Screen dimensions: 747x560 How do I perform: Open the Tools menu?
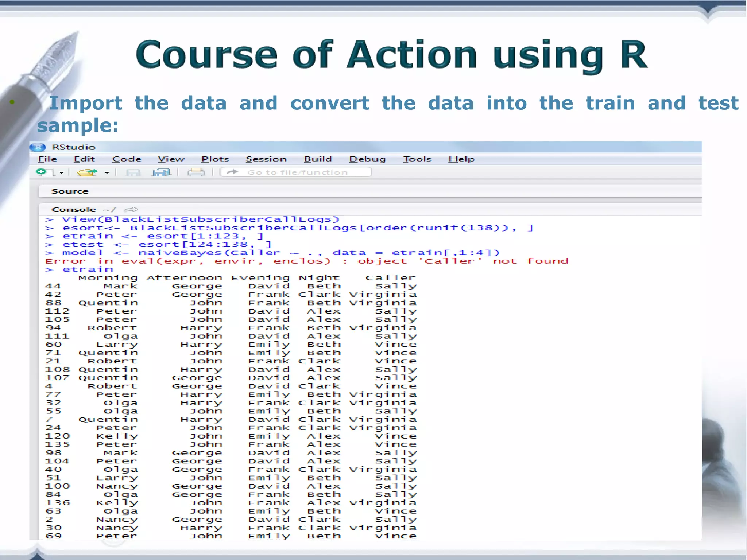point(417,159)
